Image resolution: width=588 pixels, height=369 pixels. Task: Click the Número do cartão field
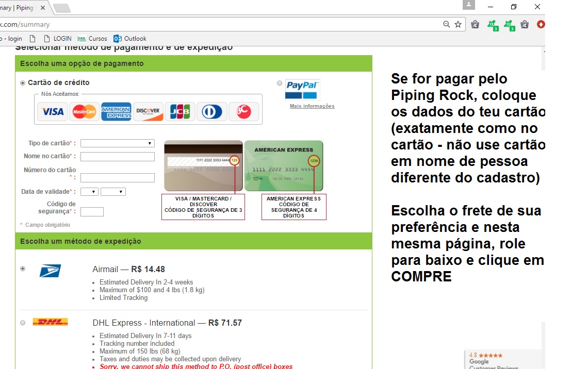coord(118,178)
